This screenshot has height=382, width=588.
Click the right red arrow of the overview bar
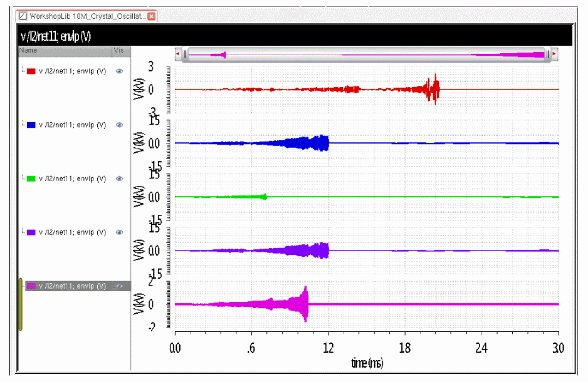point(554,54)
